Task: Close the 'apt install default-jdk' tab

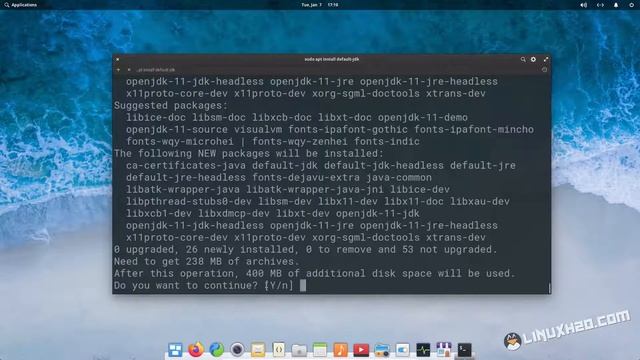Action: pyautogui.click(x=129, y=70)
